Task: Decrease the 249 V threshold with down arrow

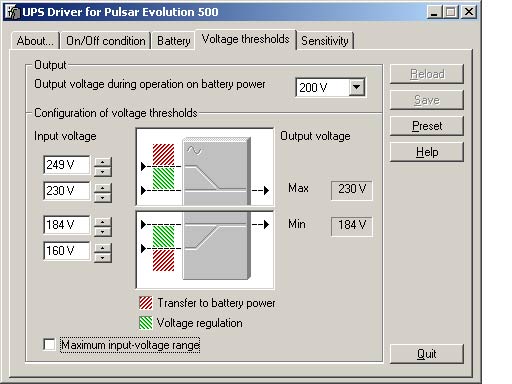Action: (103, 172)
